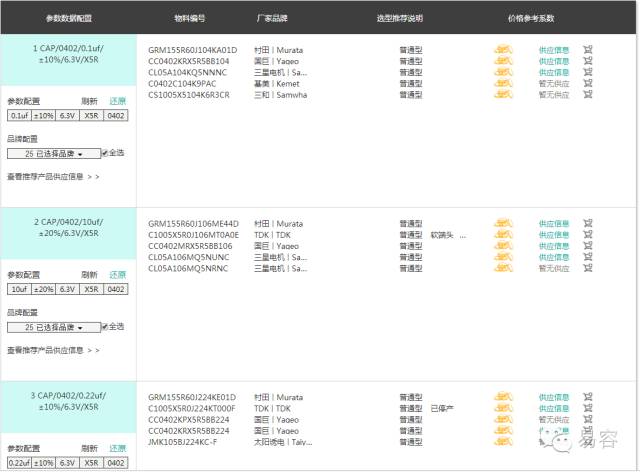Add CS1005X5104K6R3CR to the cart
Viewport: 640px width, 472px height.
pos(587,94)
